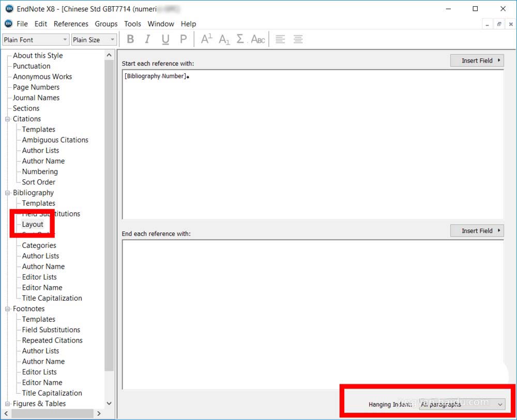Open the Tools menu

pyautogui.click(x=132, y=24)
